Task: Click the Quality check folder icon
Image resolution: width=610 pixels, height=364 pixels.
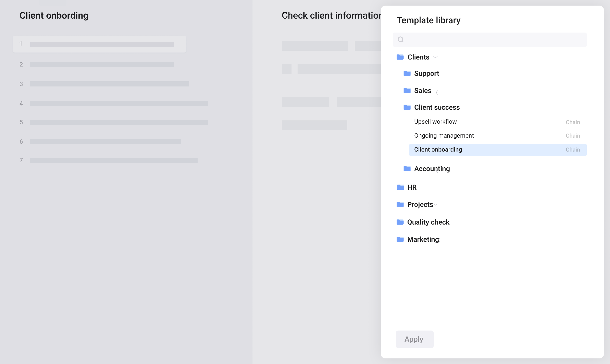Action: [x=400, y=222]
